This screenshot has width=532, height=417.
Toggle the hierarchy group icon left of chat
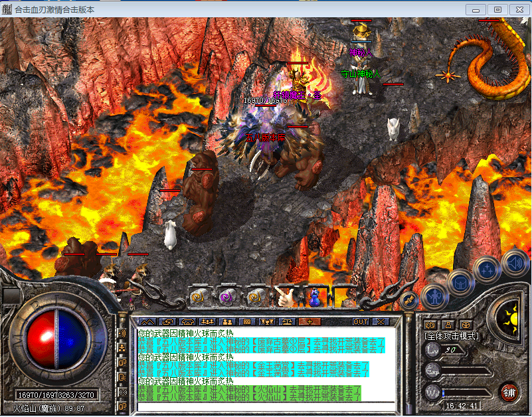(x=122, y=348)
